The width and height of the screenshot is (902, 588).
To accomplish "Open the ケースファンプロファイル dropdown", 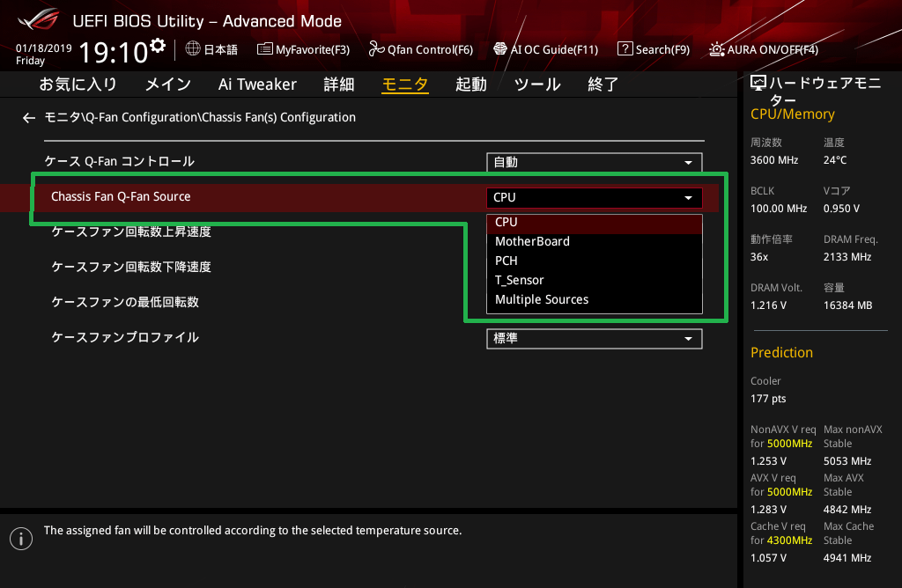I will (x=595, y=339).
